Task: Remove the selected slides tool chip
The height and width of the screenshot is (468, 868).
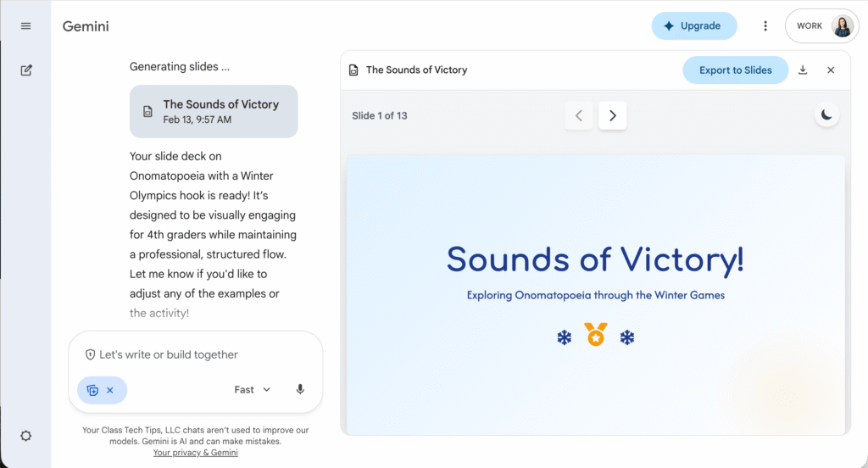Action: [x=110, y=390]
